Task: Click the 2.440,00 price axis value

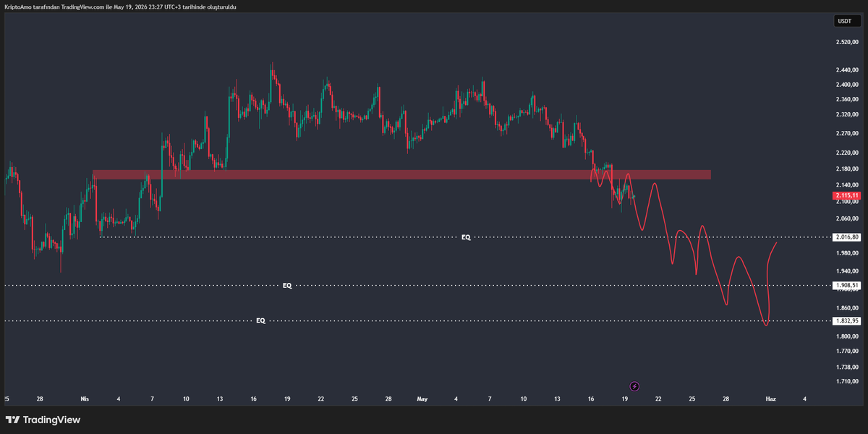Action: pos(846,69)
